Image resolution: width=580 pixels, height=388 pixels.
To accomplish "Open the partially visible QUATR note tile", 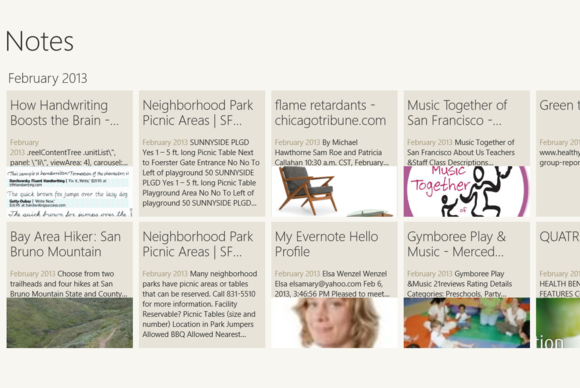I will (x=558, y=285).
